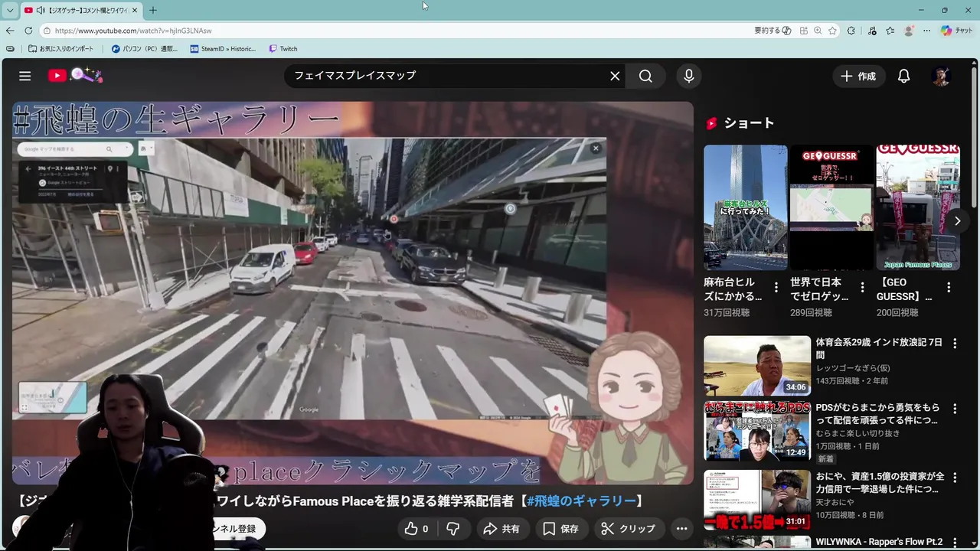The image size is (980, 551).
Task: Open options for WILYWNKA video
Action: 955,543
